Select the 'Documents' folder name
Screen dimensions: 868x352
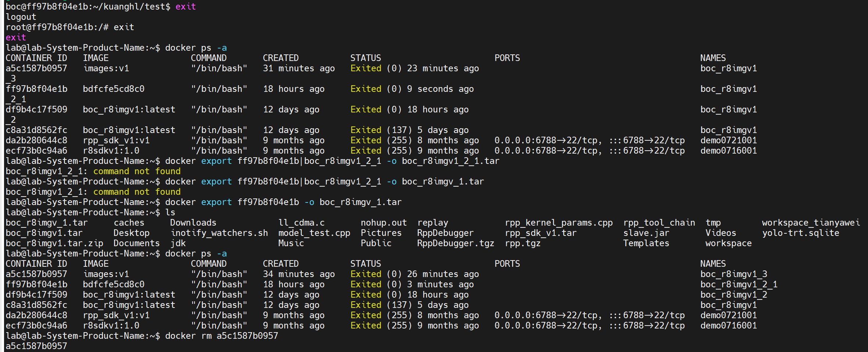[x=137, y=243]
